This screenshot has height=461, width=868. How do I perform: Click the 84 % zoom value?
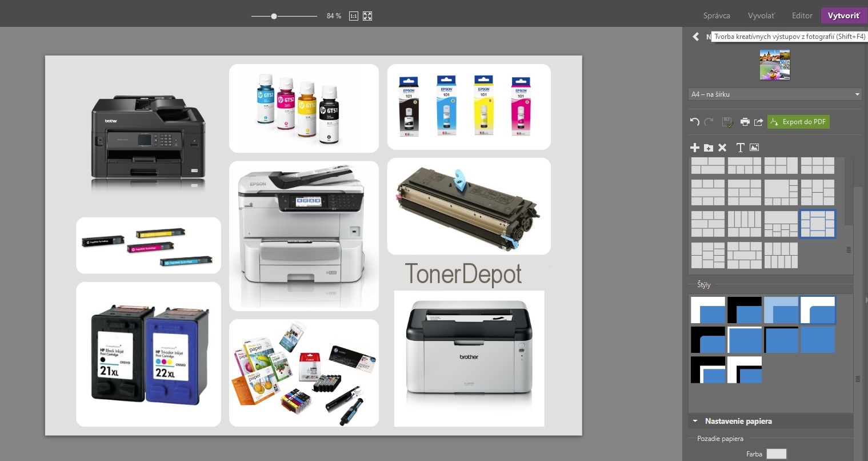(x=334, y=16)
